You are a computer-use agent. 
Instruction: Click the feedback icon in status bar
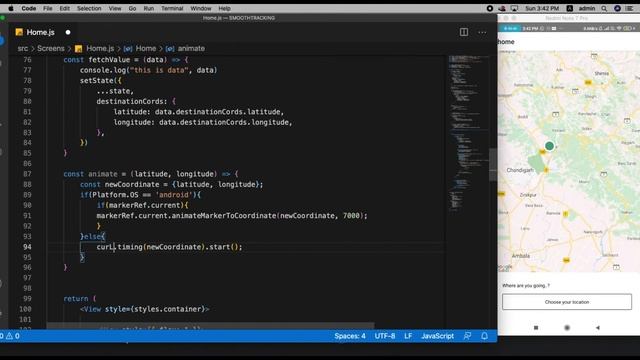click(x=467, y=336)
